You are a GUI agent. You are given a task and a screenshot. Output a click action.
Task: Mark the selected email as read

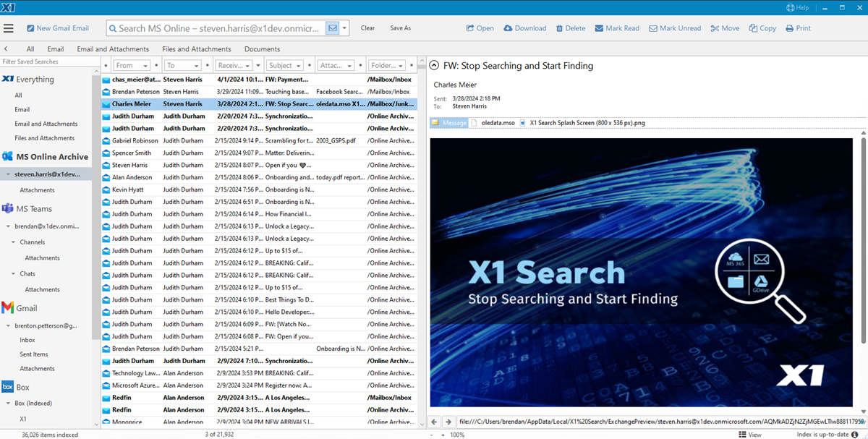pyautogui.click(x=617, y=28)
